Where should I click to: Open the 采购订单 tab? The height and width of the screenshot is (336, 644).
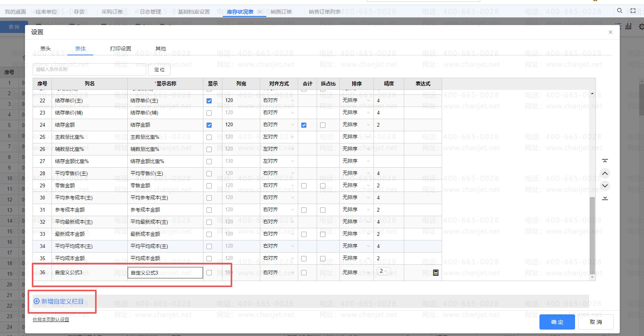(112, 12)
